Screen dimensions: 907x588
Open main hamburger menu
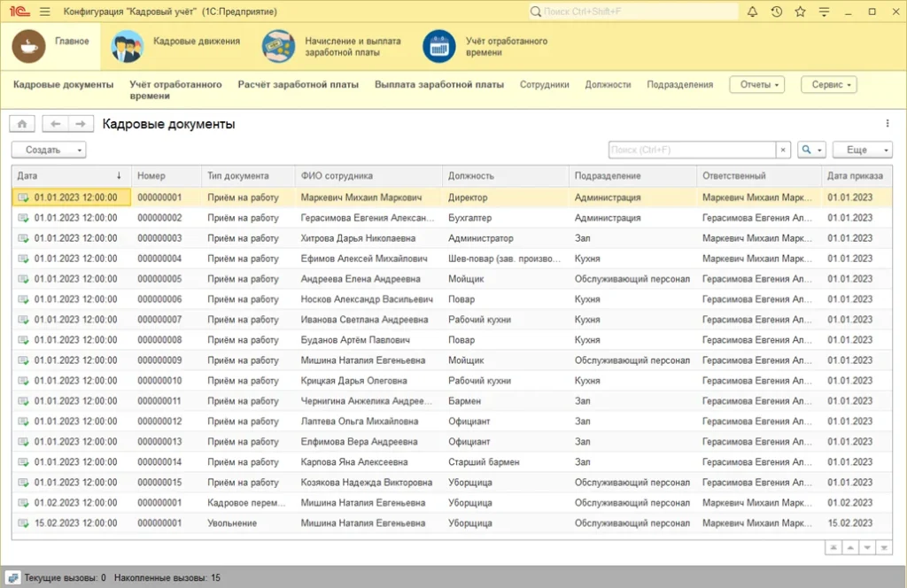tap(44, 12)
